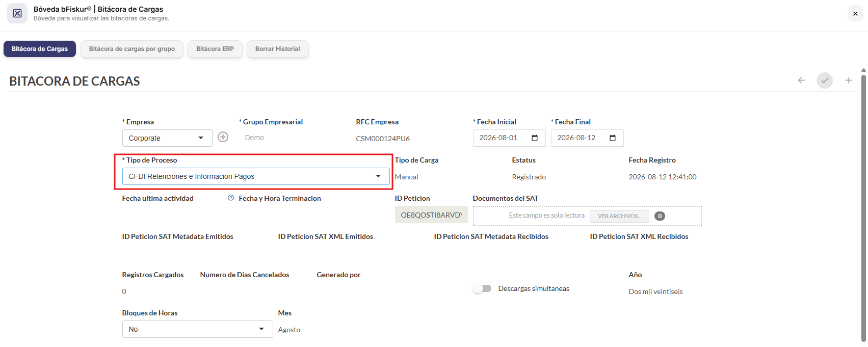Click the Grupo Empresarial Demo field
The image size is (868, 347).
(x=254, y=138)
